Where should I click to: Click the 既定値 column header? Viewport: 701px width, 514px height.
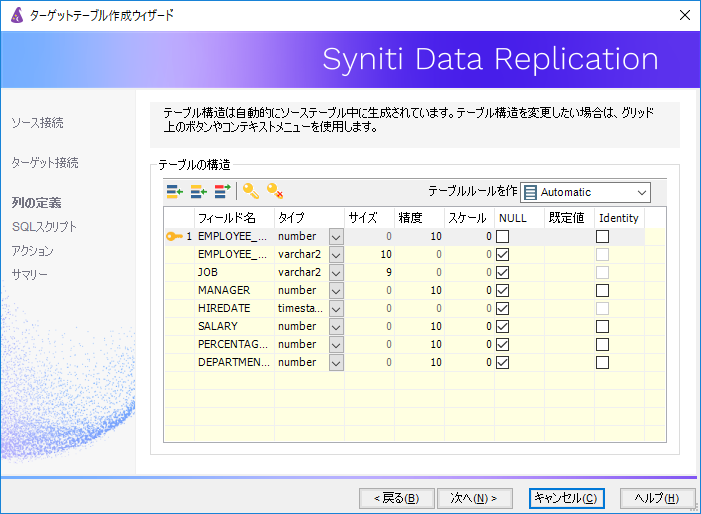(569, 218)
